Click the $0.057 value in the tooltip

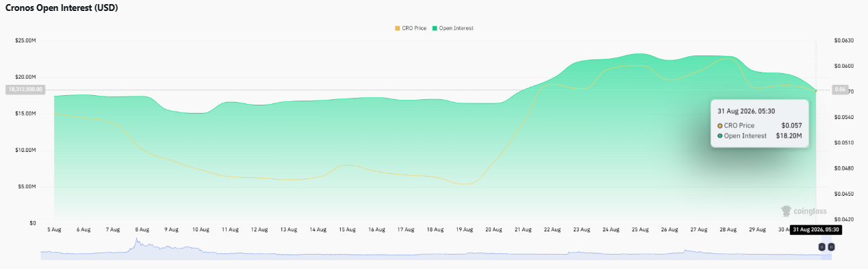[x=791, y=125]
